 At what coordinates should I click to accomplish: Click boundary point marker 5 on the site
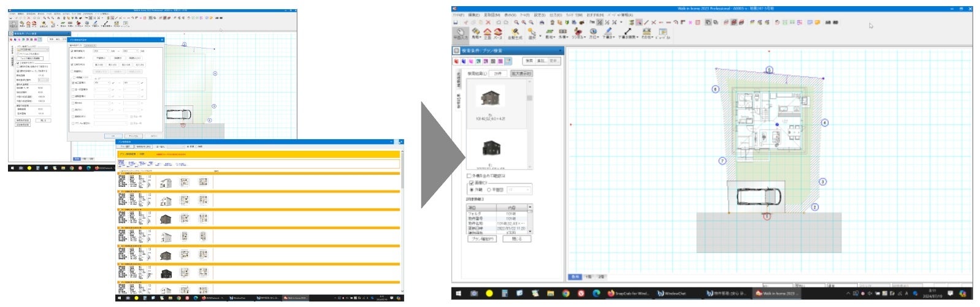[770, 70]
